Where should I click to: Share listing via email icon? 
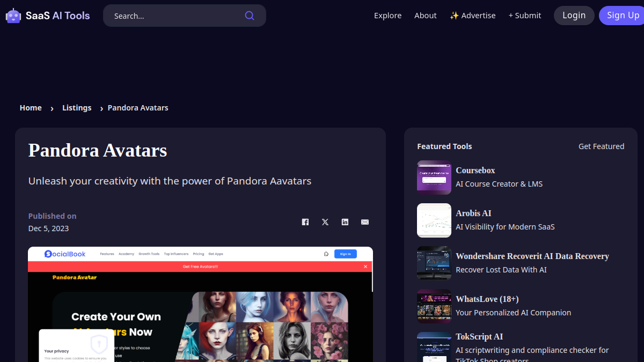[x=365, y=222]
